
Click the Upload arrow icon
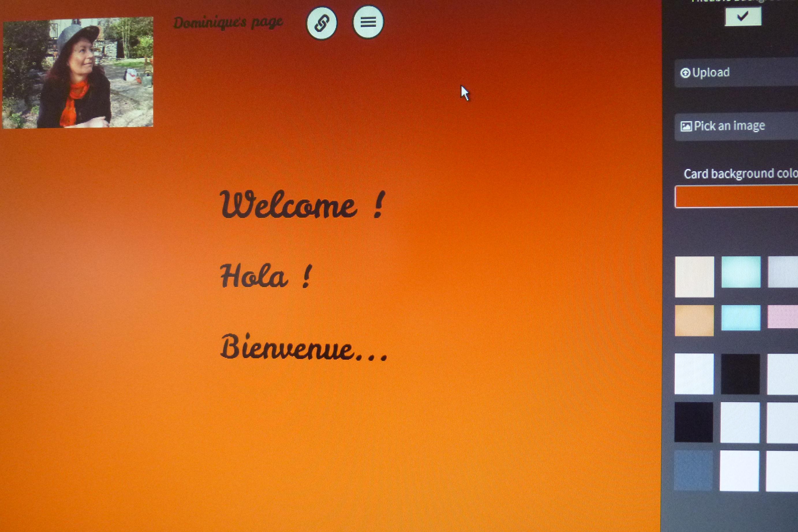[685, 73]
